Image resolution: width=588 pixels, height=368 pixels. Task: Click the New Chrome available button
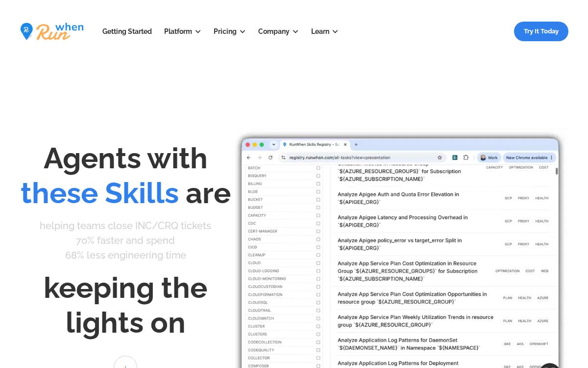(x=529, y=158)
